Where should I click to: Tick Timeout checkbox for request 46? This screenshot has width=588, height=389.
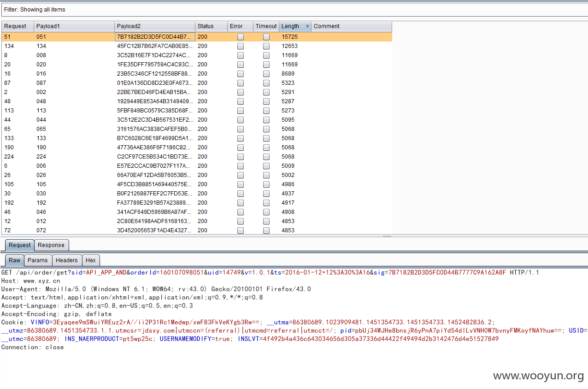point(266,212)
